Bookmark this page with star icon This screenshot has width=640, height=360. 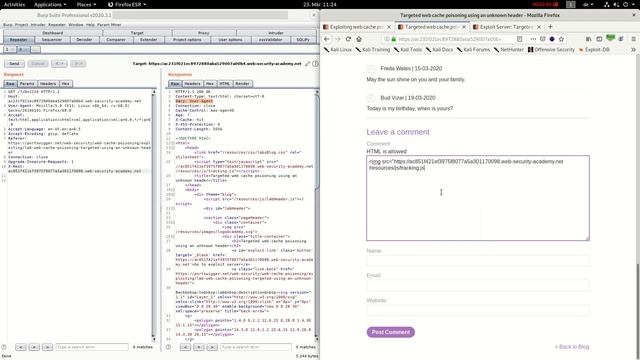point(562,39)
